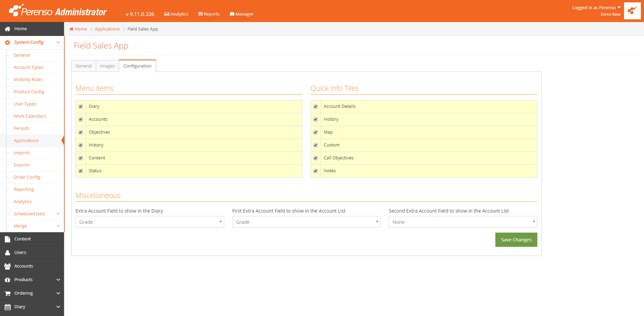Click the Content document icon in sidebar
The height and width of the screenshot is (316, 644).
coord(7,239)
